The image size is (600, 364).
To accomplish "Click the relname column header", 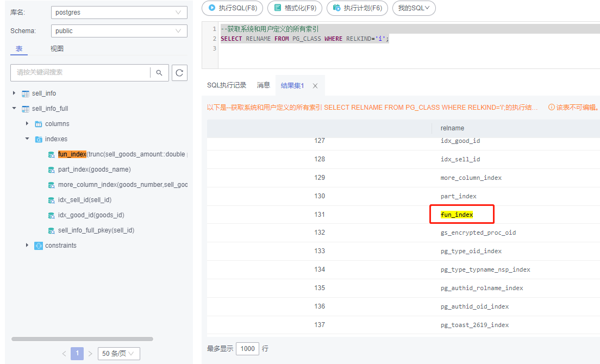I will [452, 128].
